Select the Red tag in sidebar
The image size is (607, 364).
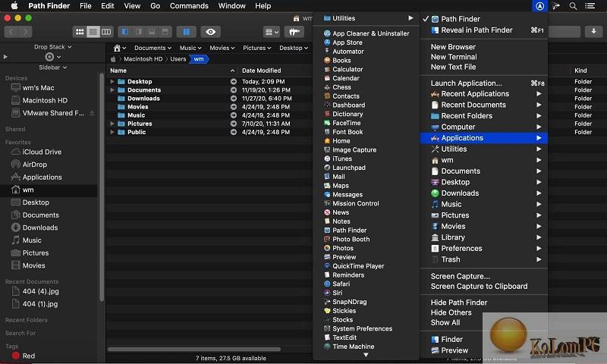click(29, 356)
